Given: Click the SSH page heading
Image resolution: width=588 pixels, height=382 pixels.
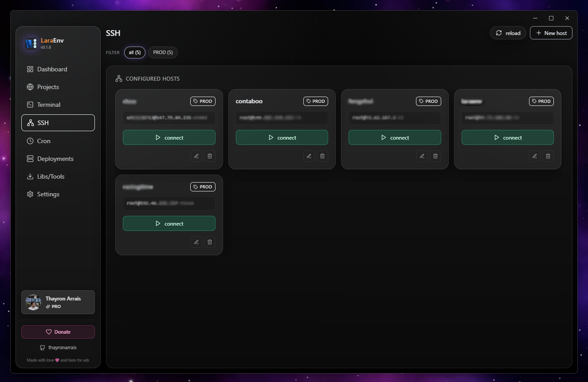Looking at the screenshot, I should pos(113,33).
